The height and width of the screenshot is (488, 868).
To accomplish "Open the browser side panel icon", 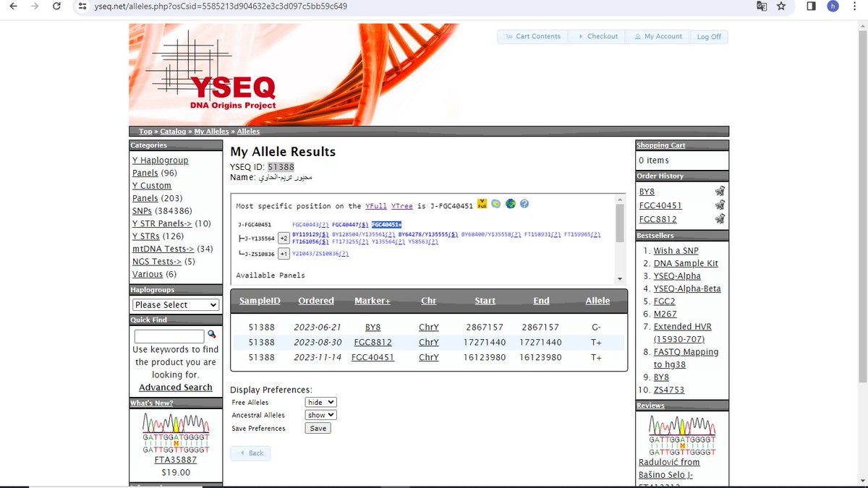I will (812, 7).
